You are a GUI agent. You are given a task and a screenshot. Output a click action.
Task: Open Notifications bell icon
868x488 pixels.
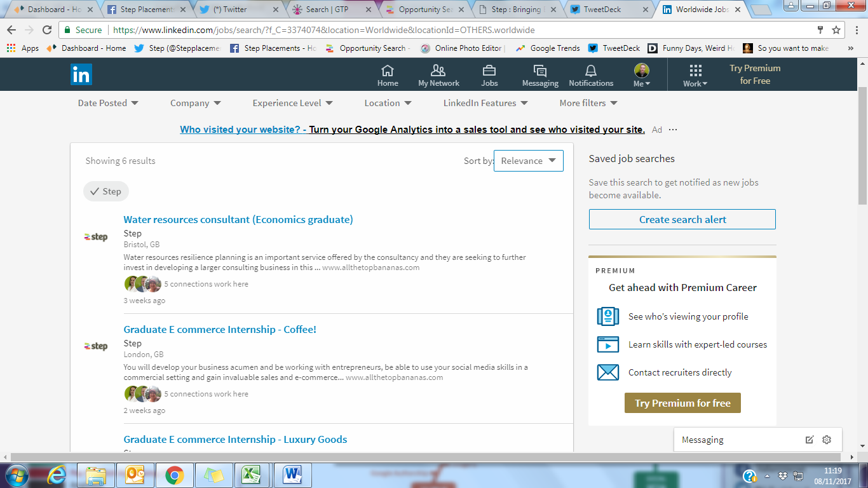point(591,71)
